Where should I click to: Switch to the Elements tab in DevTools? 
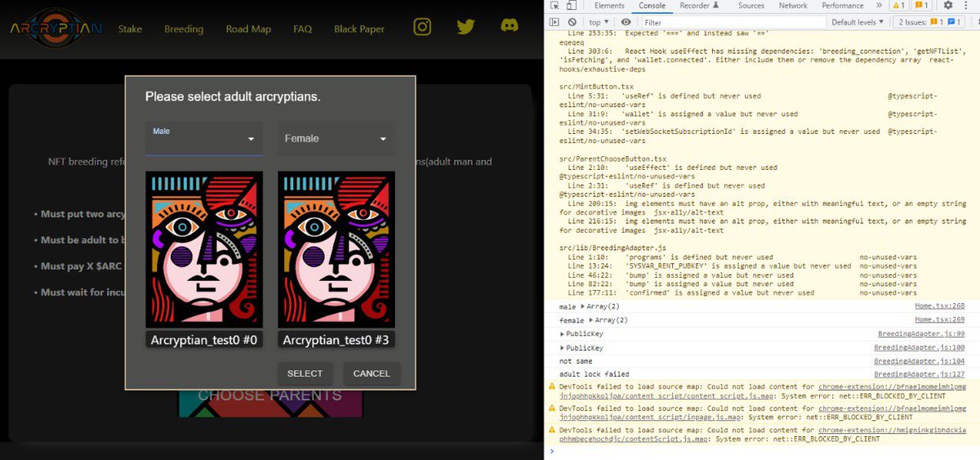click(609, 6)
